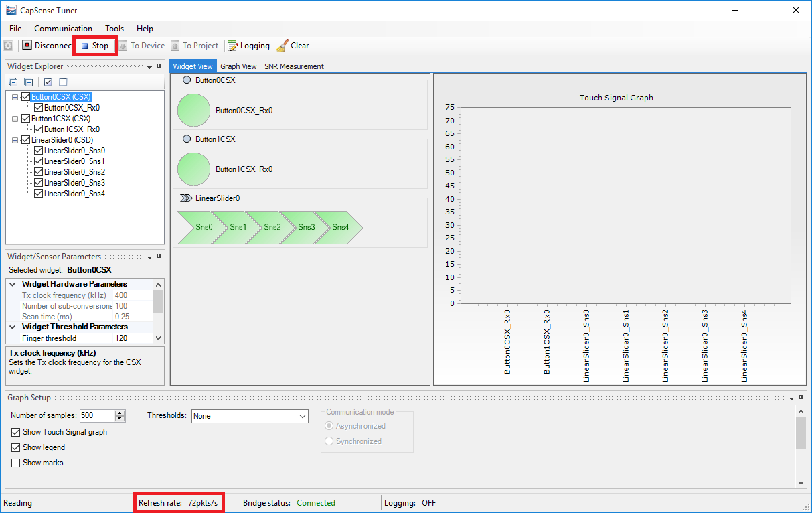The height and width of the screenshot is (513, 812).
Task: Pin the Widget/Sensor Parameters panel
Action: (x=159, y=256)
